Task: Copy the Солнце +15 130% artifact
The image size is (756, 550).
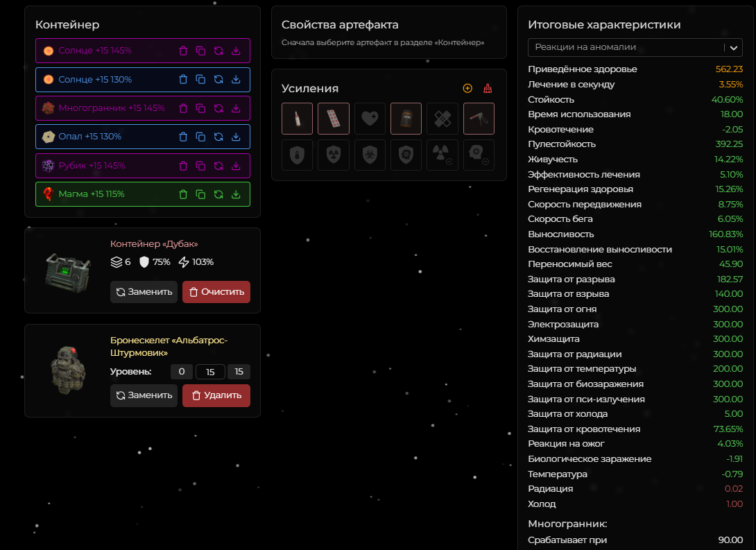Action: [x=200, y=79]
